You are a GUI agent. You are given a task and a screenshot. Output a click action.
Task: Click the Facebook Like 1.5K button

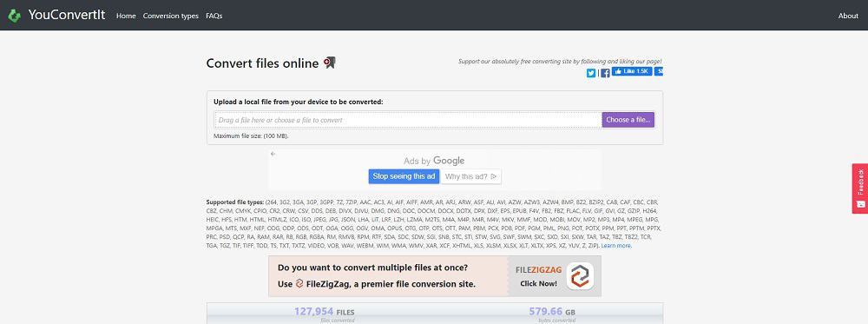point(632,71)
